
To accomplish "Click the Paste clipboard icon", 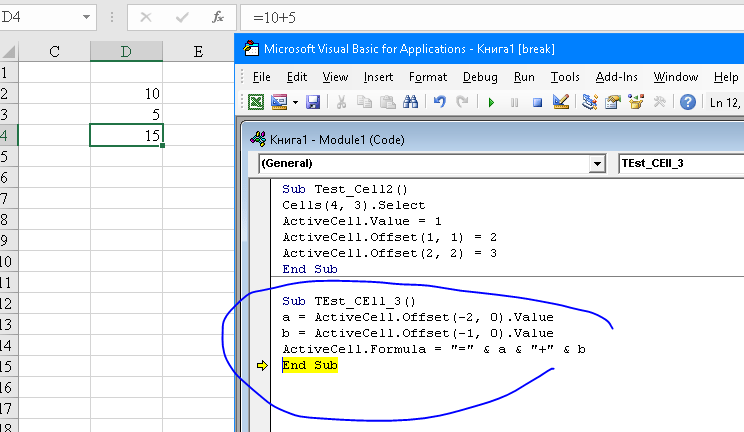I will click(388, 102).
